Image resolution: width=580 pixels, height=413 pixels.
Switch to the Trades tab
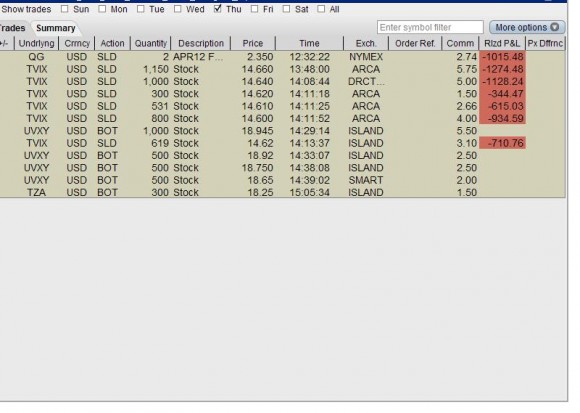[13, 28]
